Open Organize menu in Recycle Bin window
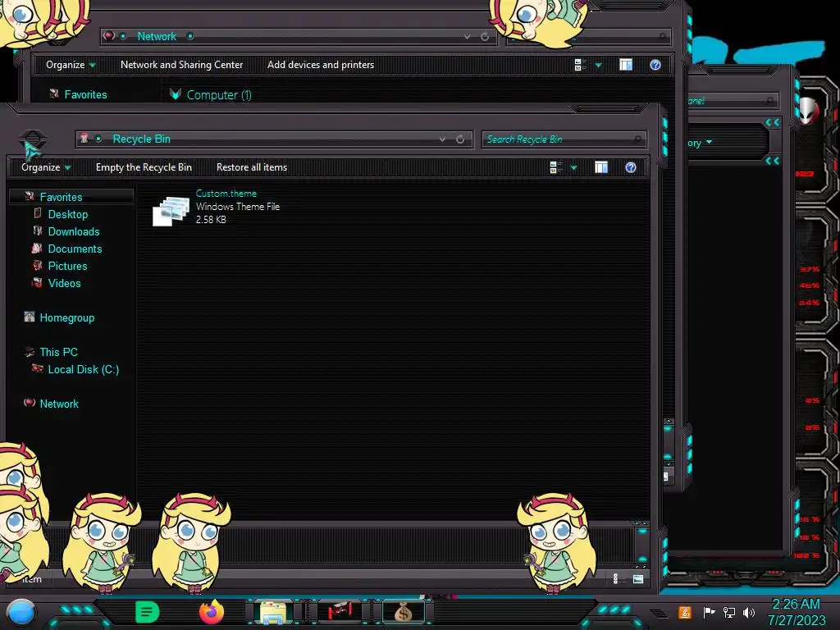Viewport: 840px width, 630px height. [x=46, y=167]
